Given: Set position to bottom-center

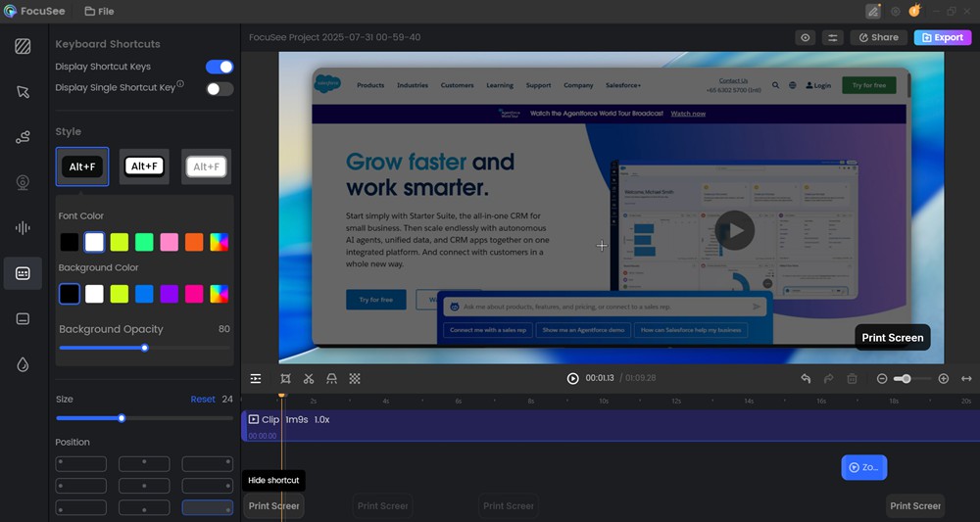Looking at the screenshot, I should point(144,507).
